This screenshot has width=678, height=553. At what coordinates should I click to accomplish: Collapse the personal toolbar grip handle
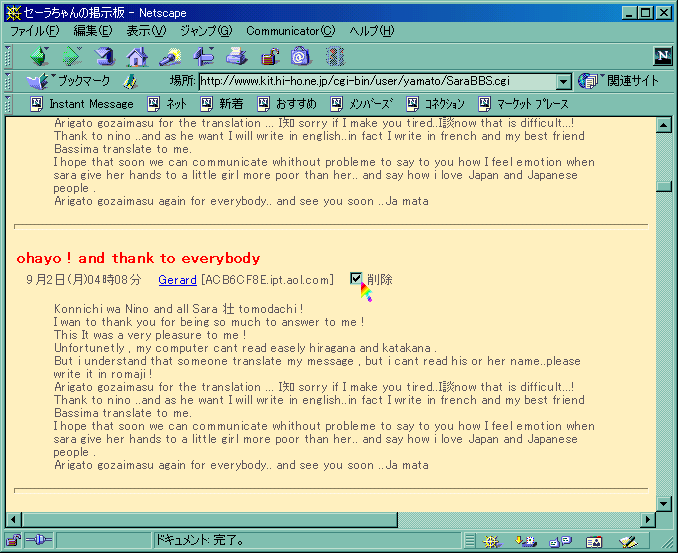pos(7,104)
